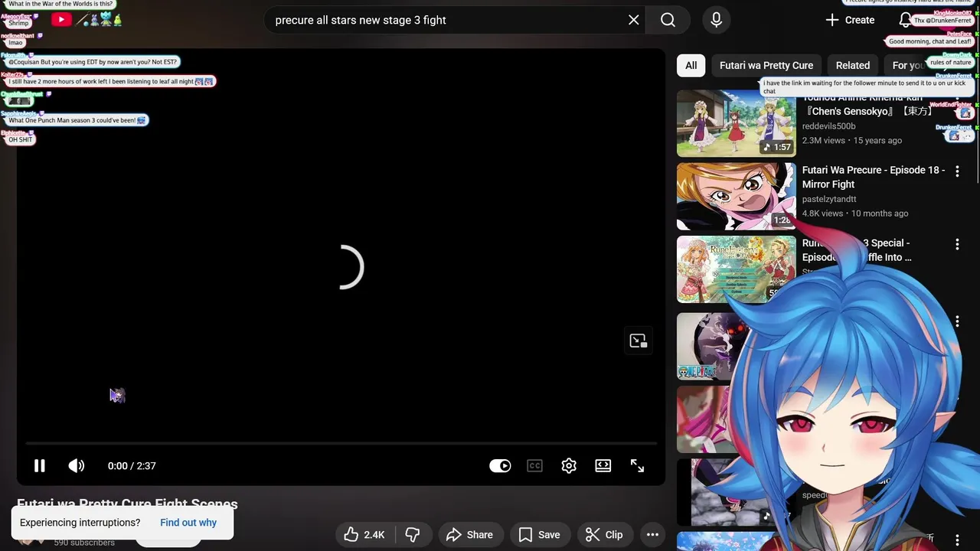980x551 pixels.
Task: Open options for the Mirror Fight video
Action: point(957,171)
